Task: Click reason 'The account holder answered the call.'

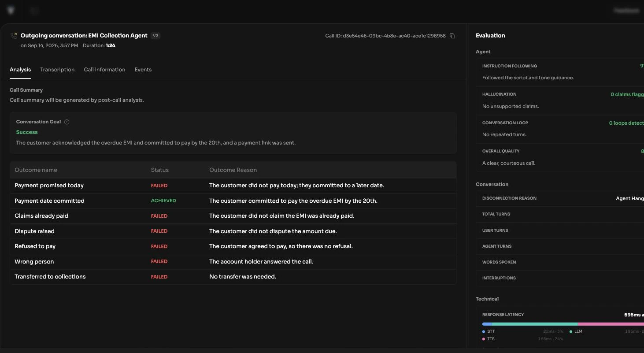Action: pyautogui.click(x=261, y=261)
